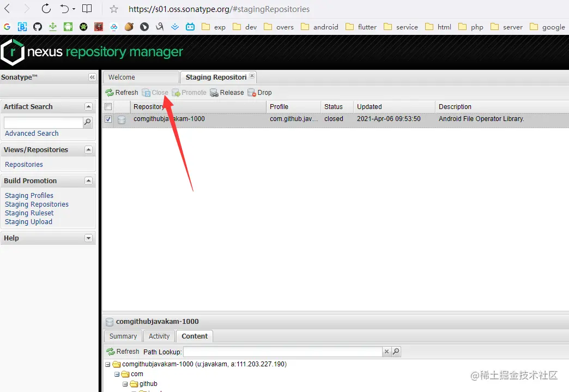Close the Staging Repositories tab
The width and height of the screenshot is (569, 392).
coord(252,76)
